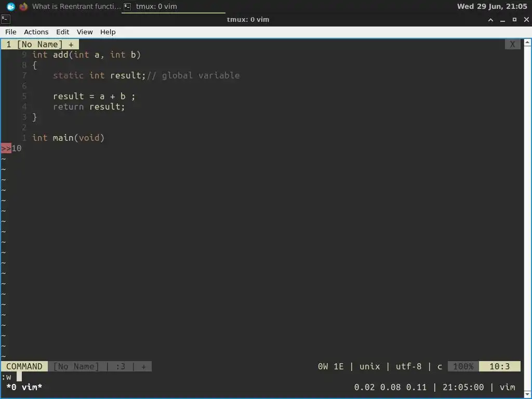Maximize the tmux vim window
Viewport: 532px width, 399px height.
(x=514, y=20)
